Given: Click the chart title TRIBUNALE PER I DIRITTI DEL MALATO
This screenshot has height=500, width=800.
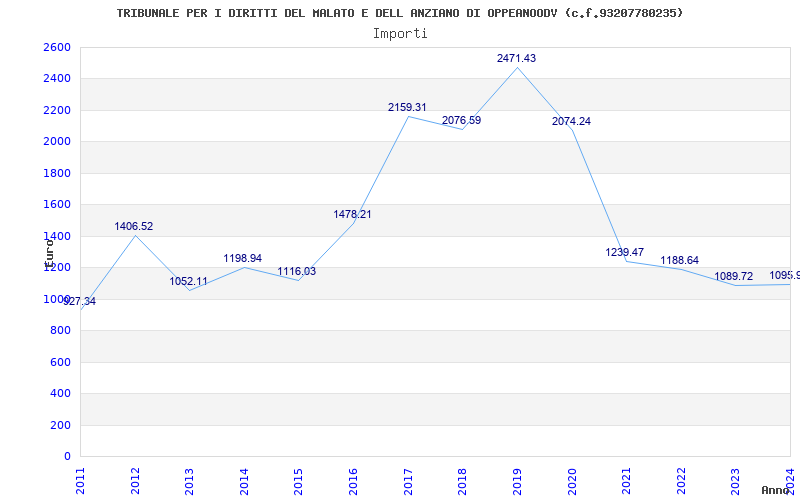Looking at the screenshot, I should [x=399, y=13].
